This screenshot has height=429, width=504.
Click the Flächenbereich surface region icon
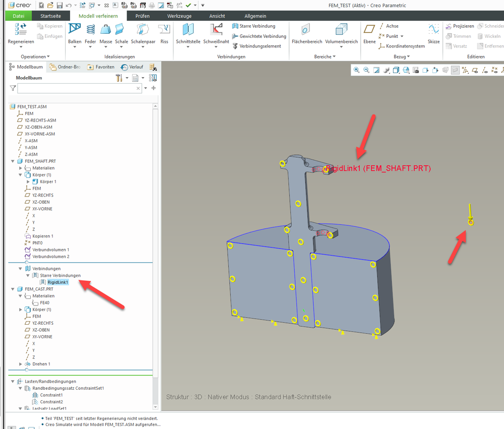[x=305, y=30]
